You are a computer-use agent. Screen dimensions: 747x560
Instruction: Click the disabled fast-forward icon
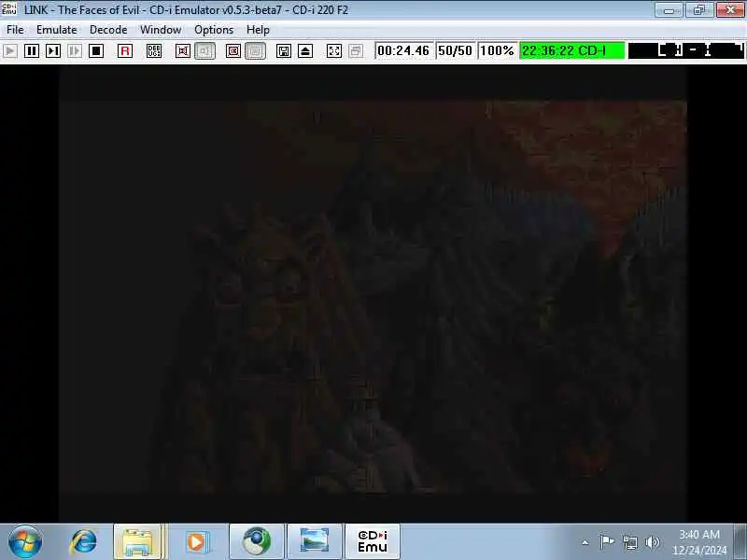click(75, 51)
